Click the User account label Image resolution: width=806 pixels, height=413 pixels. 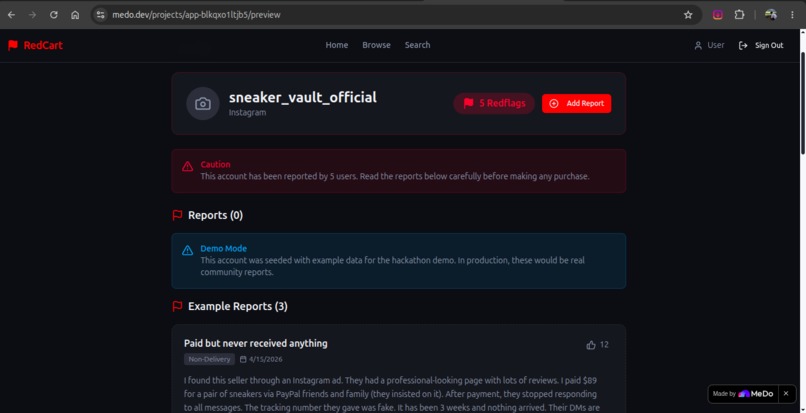[716, 45]
